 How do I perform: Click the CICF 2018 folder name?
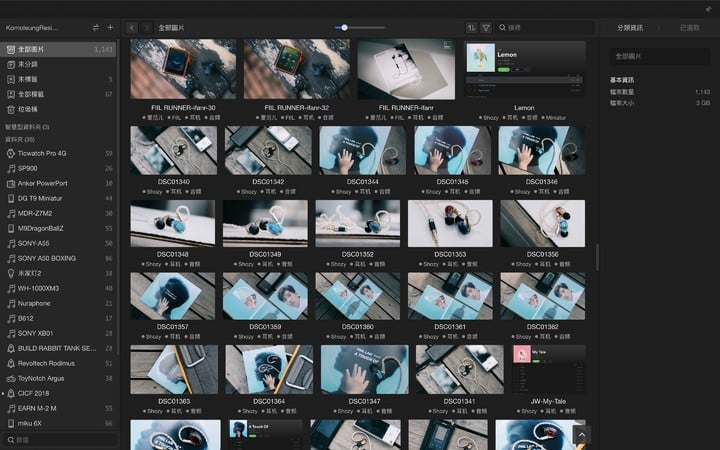[x=34, y=394]
